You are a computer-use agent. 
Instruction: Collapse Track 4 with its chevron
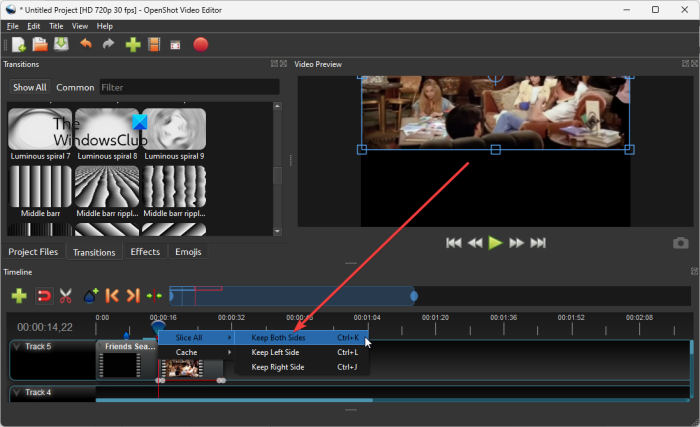(17, 392)
